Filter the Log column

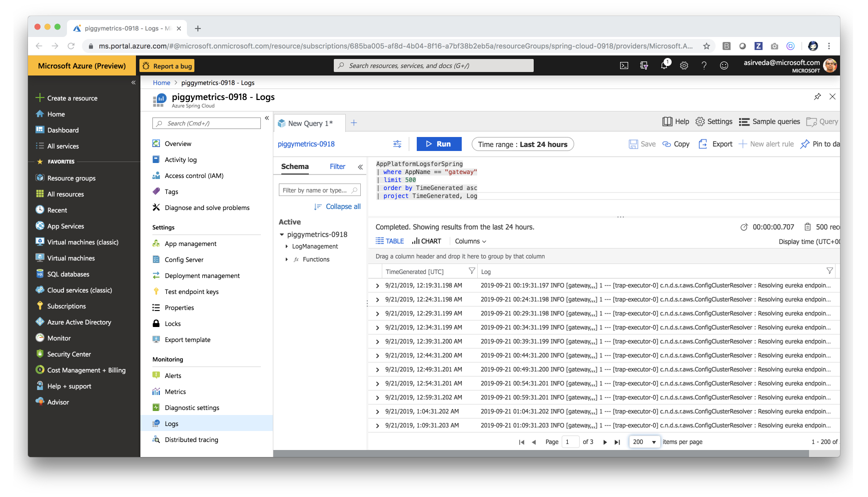point(830,271)
